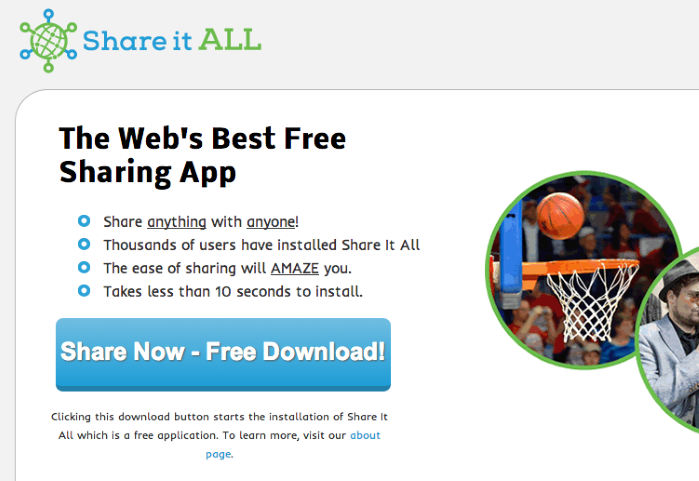This screenshot has width=699, height=481.
Task: Click the globe network logo icon
Action: pyautogui.click(x=48, y=41)
